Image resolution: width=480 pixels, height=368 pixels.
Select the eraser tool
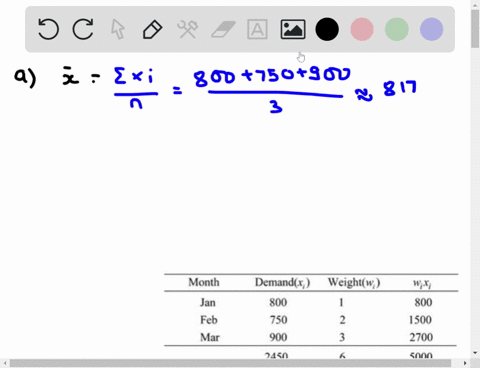pyautogui.click(x=223, y=29)
